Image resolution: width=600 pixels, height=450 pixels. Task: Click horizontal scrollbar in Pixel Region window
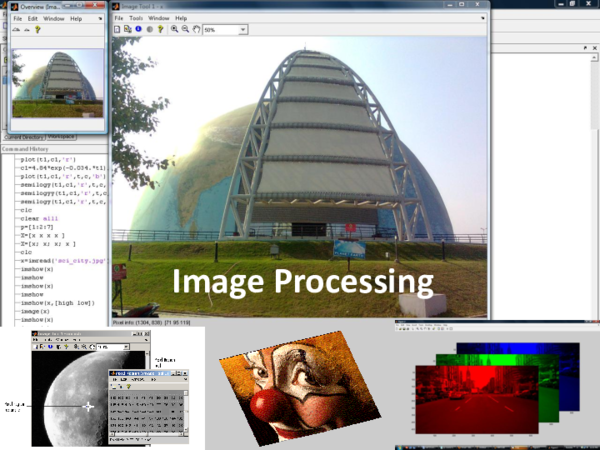pyautogui.click(x=146, y=434)
